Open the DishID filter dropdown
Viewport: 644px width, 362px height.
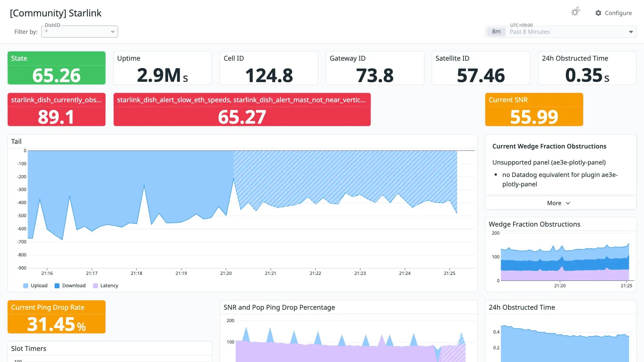(79, 32)
